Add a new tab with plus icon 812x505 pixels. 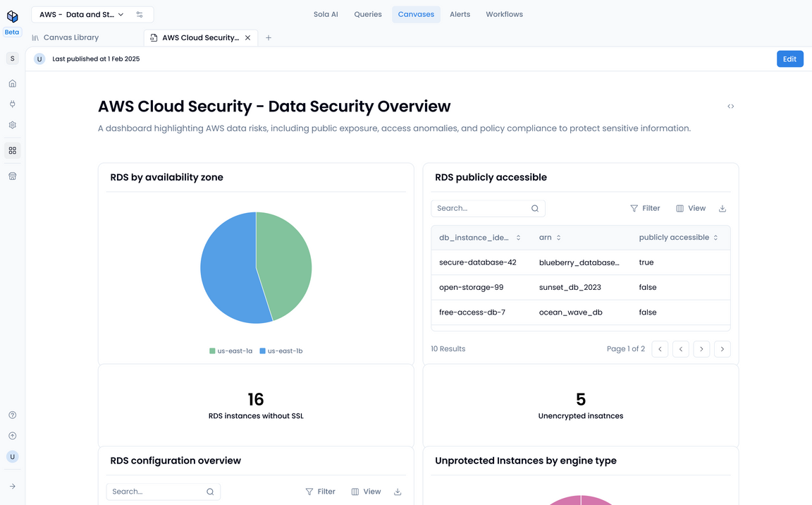pos(269,38)
